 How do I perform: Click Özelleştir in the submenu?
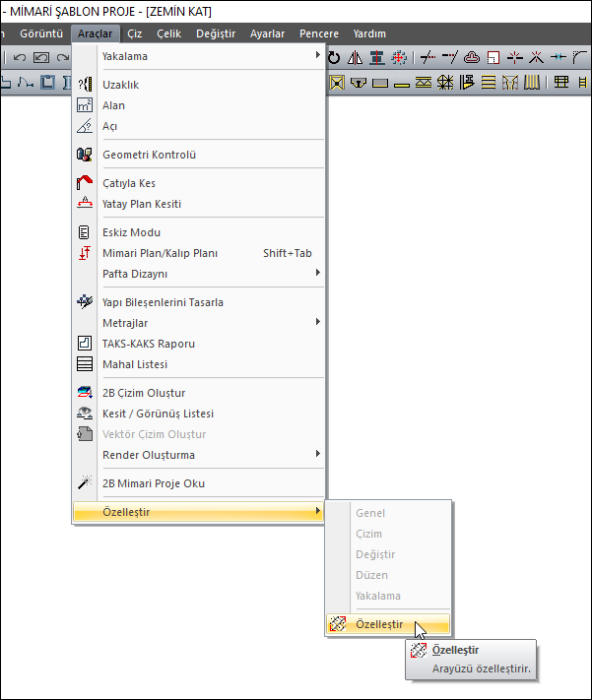tap(388, 624)
